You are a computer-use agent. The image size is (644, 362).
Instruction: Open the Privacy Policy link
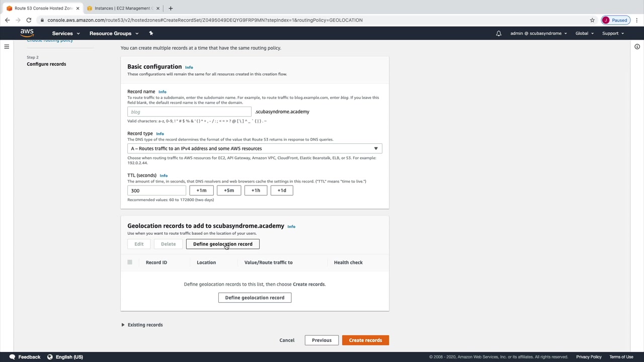(x=589, y=357)
